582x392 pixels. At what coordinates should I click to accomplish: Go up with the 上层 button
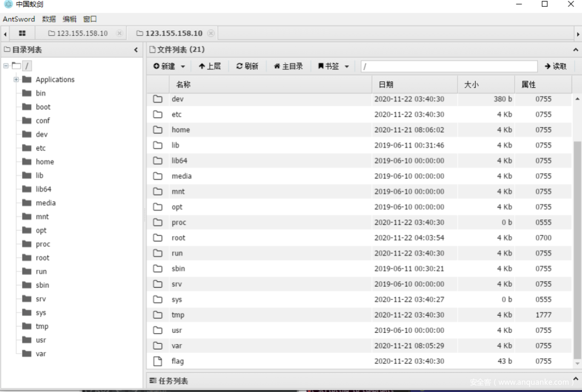click(x=210, y=66)
